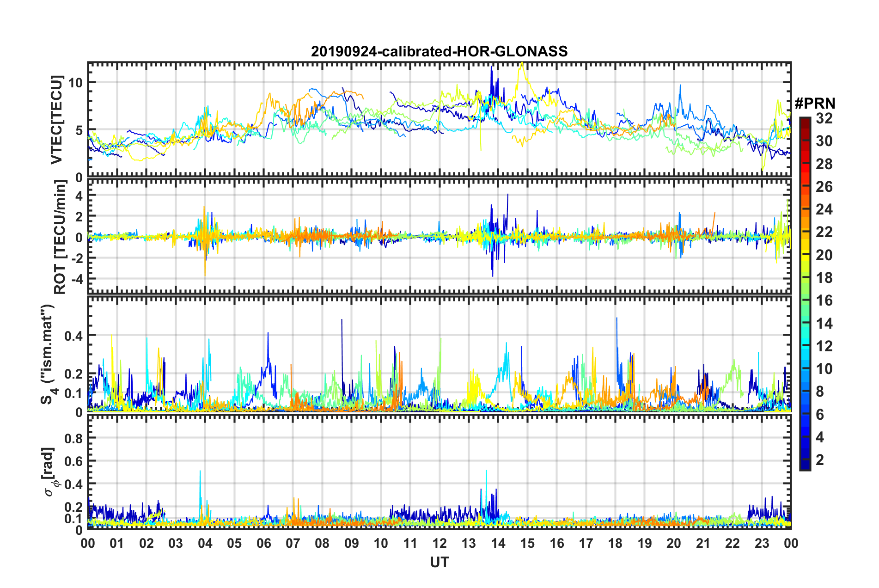Viewport: 879px width, 588px height.
Task: Click the colorbar tick label 28
Action: click(x=824, y=164)
